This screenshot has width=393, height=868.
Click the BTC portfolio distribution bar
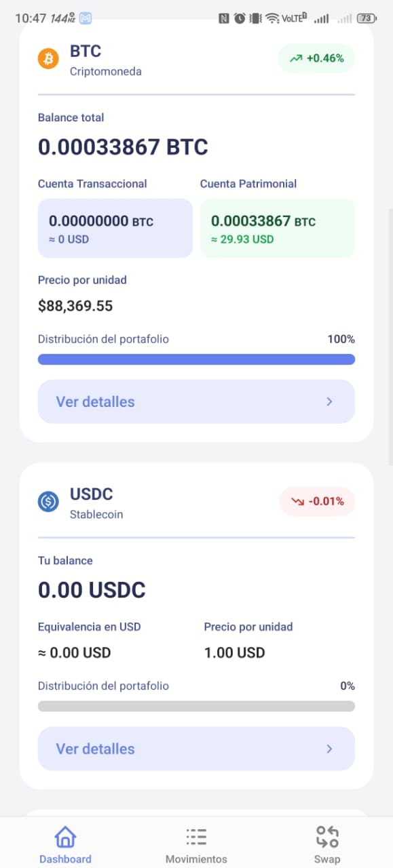(196, 359)
